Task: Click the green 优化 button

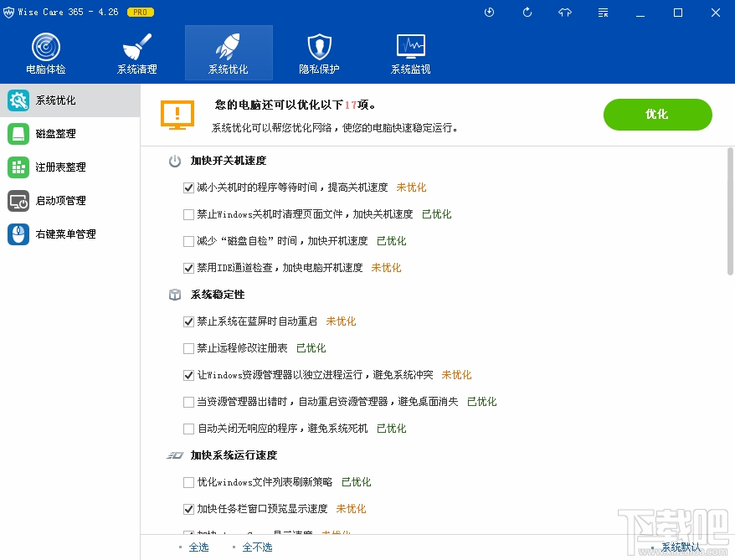Action: 658,115
